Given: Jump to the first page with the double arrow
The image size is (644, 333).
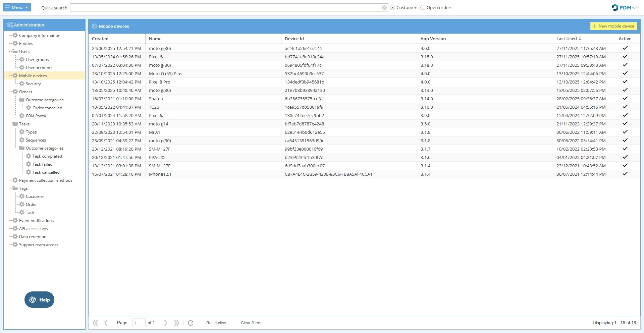Looking at the screenshot, I should 95,323.
